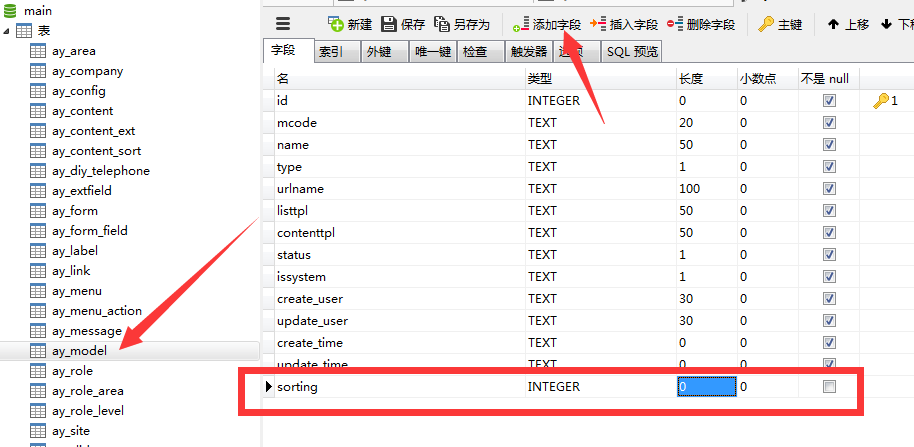Click 添加字段 (Add Field) icon
914x447 pixels.
point(521,24)
